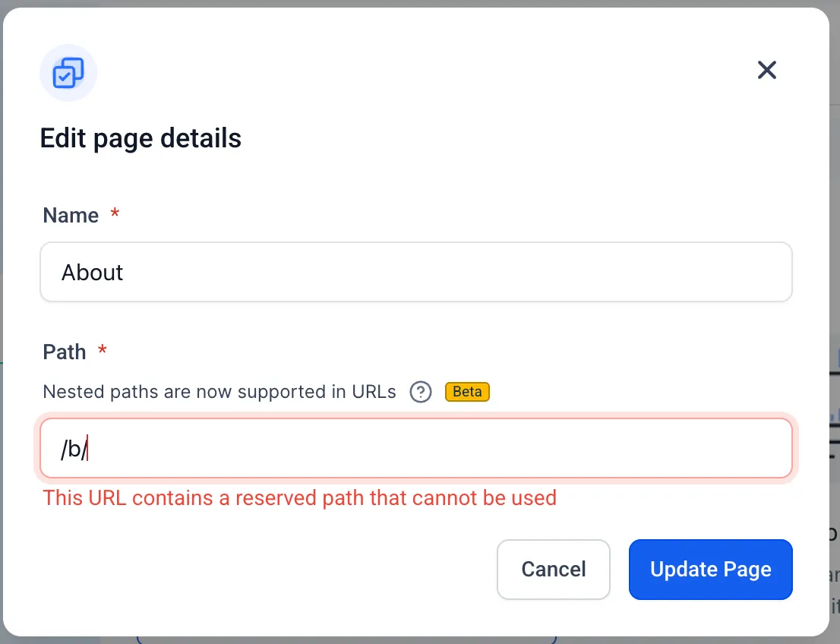Click the yellow Beta badge
The image size is (840, 644).
click(x=467, y=392)
